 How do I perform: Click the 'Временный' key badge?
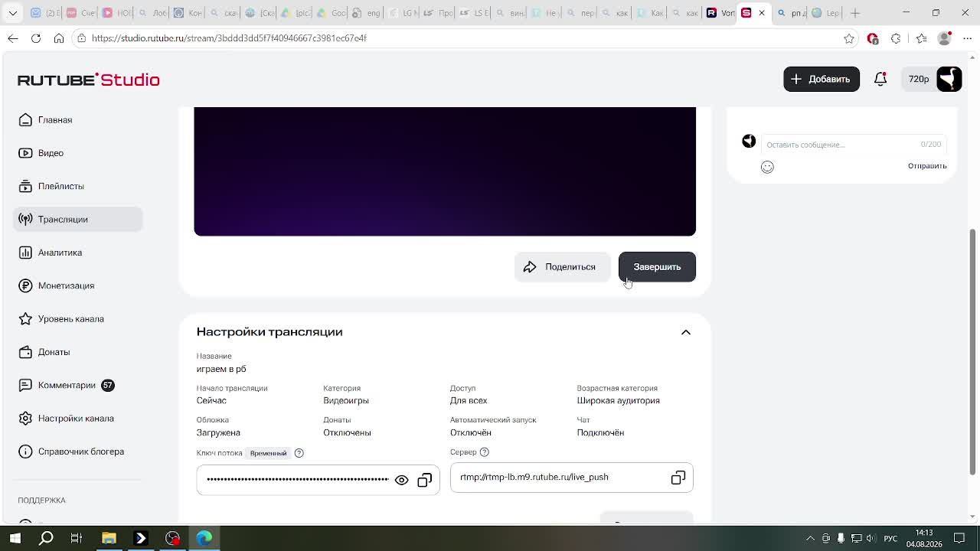[268, 453]
